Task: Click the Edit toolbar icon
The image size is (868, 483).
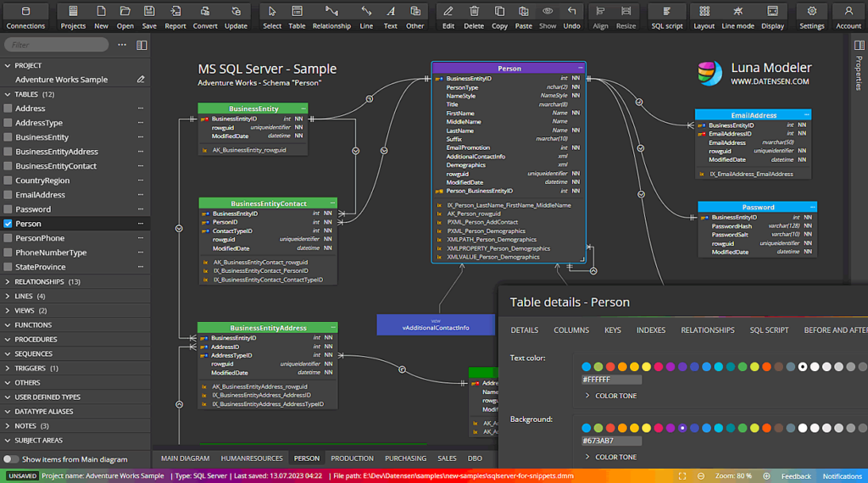Action: [x=448, y=17]
